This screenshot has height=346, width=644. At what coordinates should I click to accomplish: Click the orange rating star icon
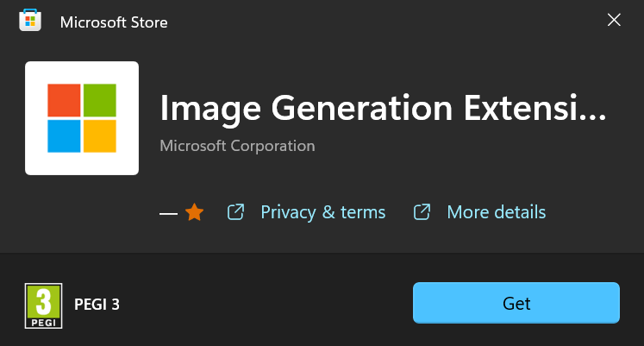click(195, 212)
